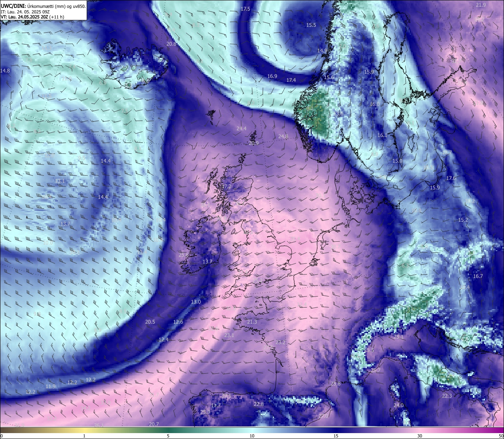504x439 pixels.
Task: Click the legend tick label 1
Action: (x=84, y=436)
